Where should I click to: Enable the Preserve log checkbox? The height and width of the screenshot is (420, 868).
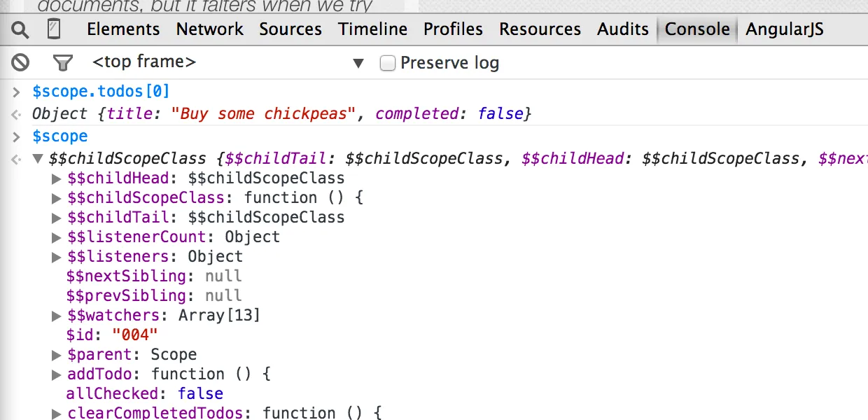coord(388,63)
